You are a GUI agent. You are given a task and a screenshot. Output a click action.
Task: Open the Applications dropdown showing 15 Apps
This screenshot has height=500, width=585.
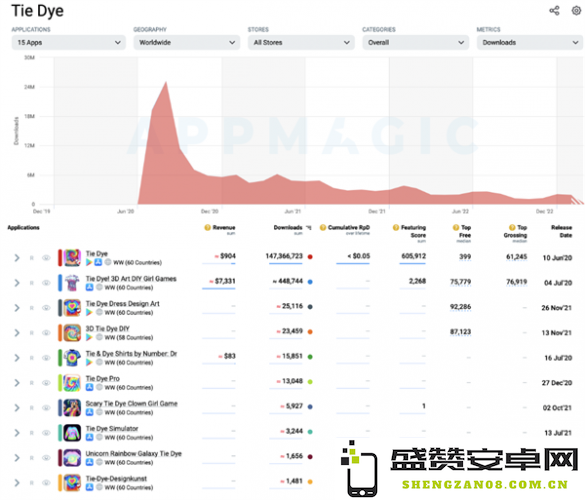[69, 43]
